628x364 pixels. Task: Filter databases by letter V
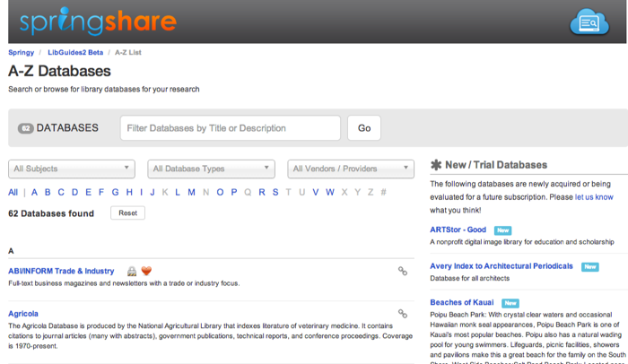(x=316, y=192)
